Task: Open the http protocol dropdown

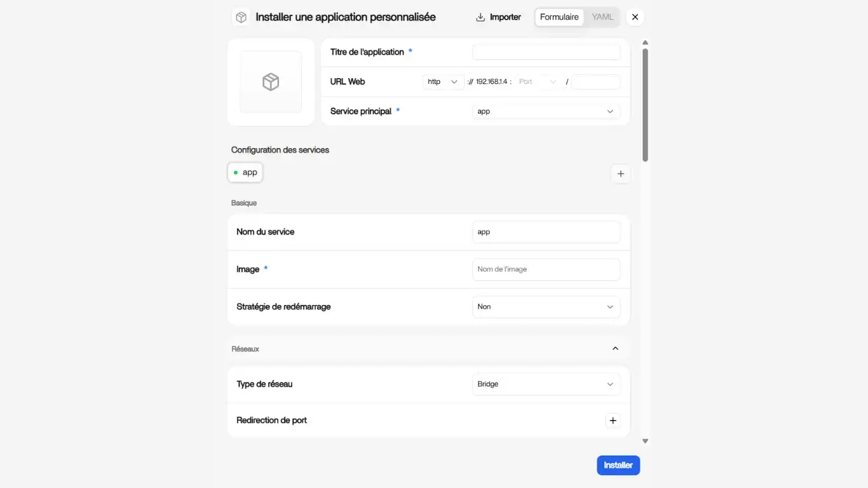Action: click(x=443, y=81)
